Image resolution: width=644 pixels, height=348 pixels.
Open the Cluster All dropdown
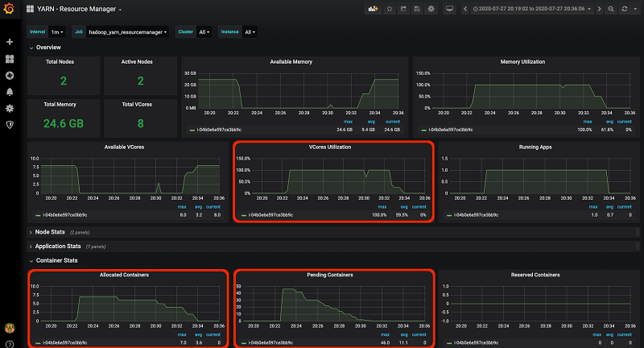click(x=204, y=32)
